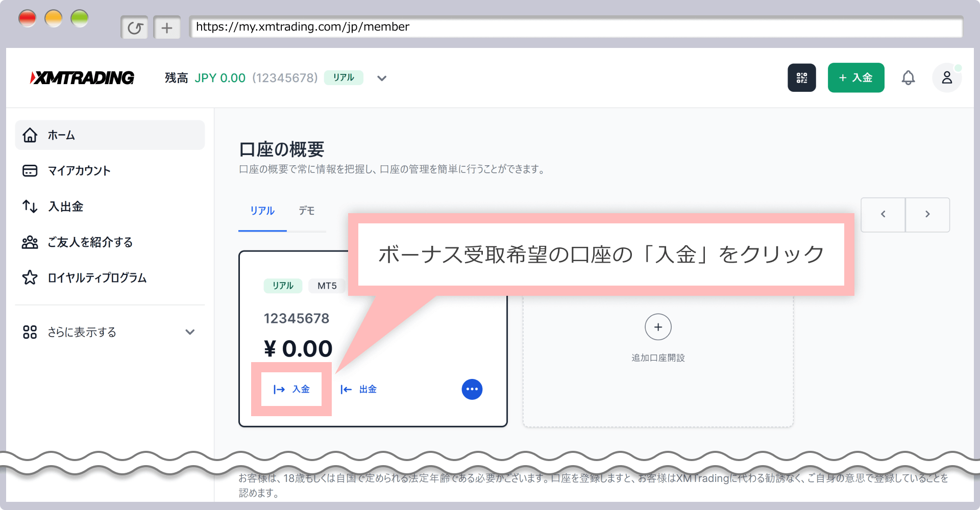Open a new browser tab with plus
The width and height of the screenshot is (980, 510).
click(167, 28)
